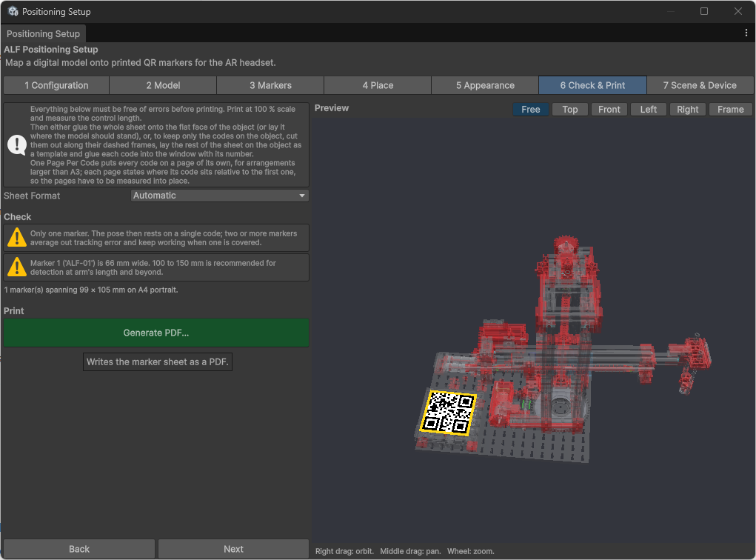Go to 1 Configuration step

point(56,85)
